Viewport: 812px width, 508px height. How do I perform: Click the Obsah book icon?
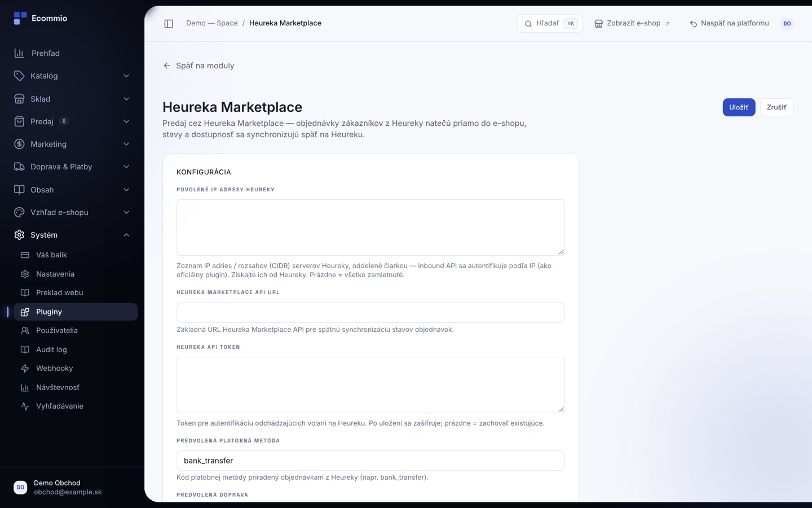coord(19,190)
